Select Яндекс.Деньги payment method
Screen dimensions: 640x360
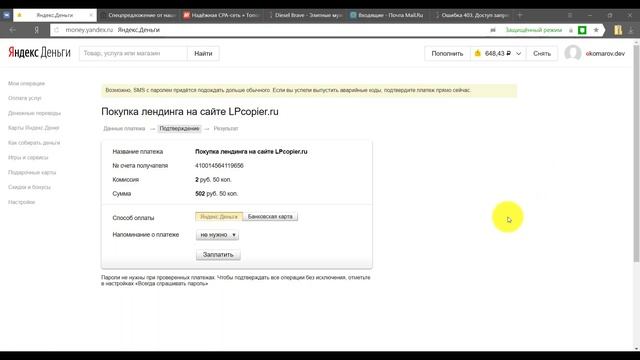pyautogui.click(x=219, y=217)
